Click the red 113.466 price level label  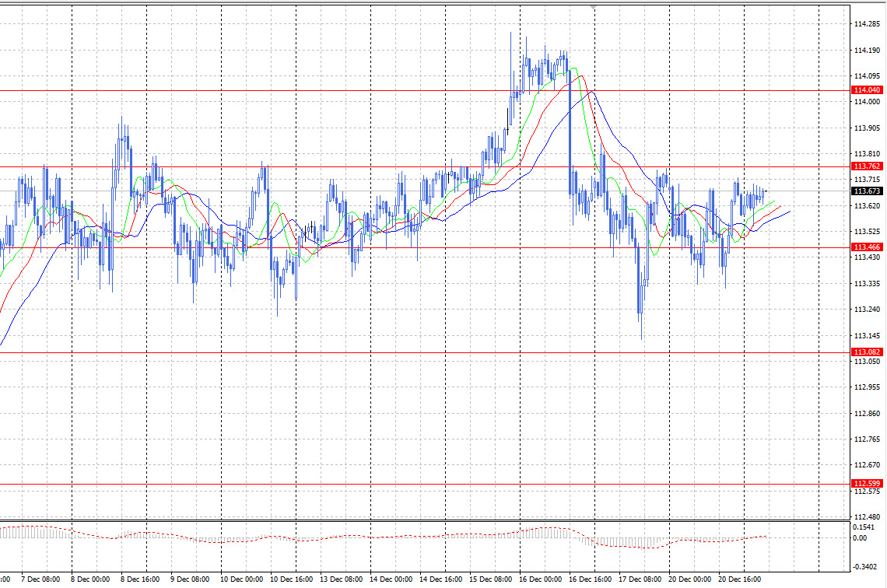pyautogui.click(x=867, y=247)
